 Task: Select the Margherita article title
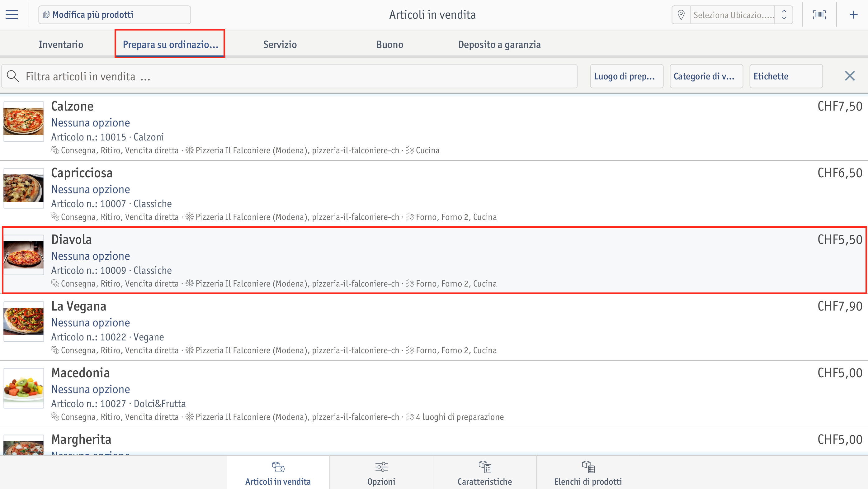click(81, 439)
